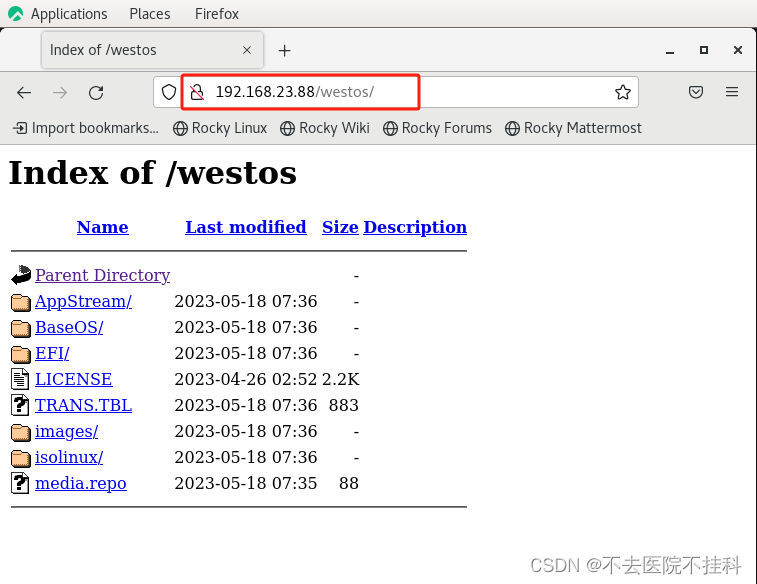The image size is (757, 584).
Task: Open the Rocky Linux bookmark
Action: click(x=220, y=128)
